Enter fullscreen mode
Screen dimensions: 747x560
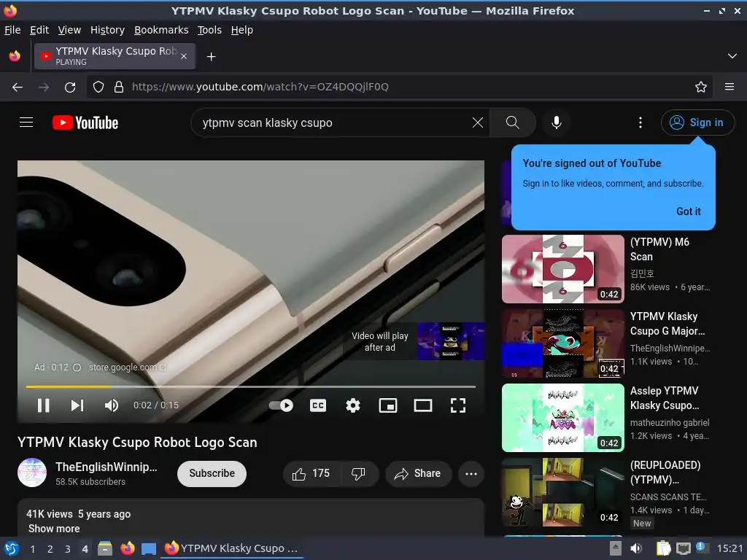458,405
